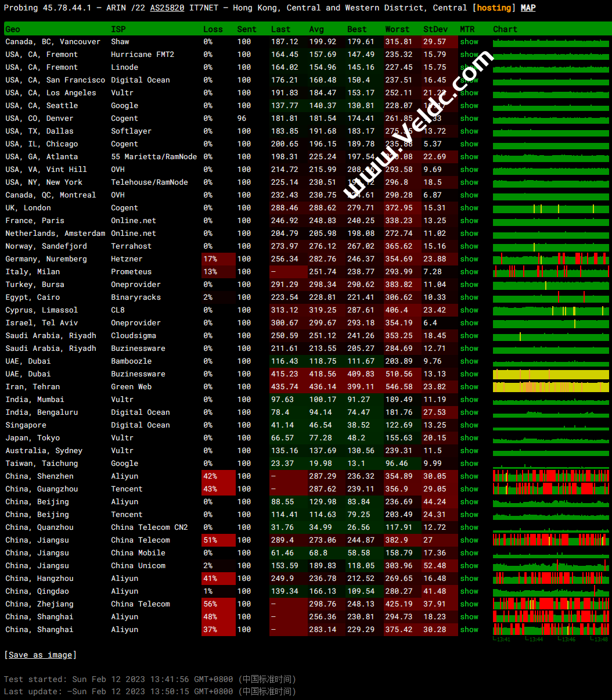Select the 96 sent value for Denver
The image size is (612, 700).
click(x=242, y=119)
